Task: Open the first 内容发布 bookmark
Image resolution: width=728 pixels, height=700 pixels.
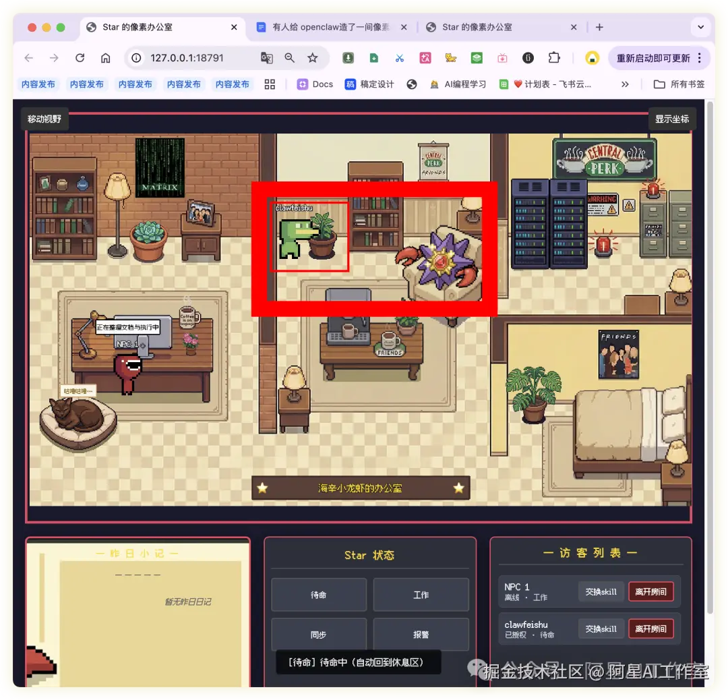Action: (x=38, y=84)
